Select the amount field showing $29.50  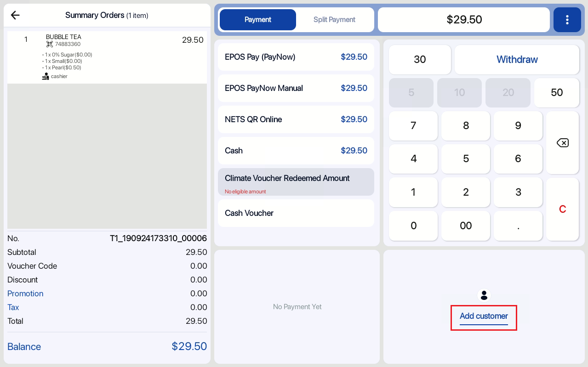point(464,20)
